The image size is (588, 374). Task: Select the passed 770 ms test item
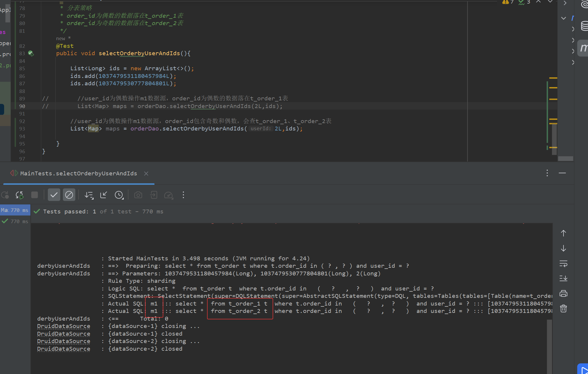point(15,221)
